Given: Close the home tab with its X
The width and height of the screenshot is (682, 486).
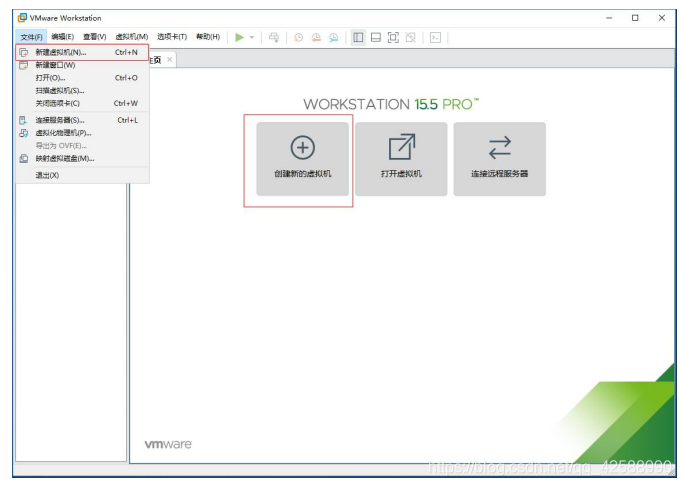Looking at the screenshot, I should tap(170, 60).
